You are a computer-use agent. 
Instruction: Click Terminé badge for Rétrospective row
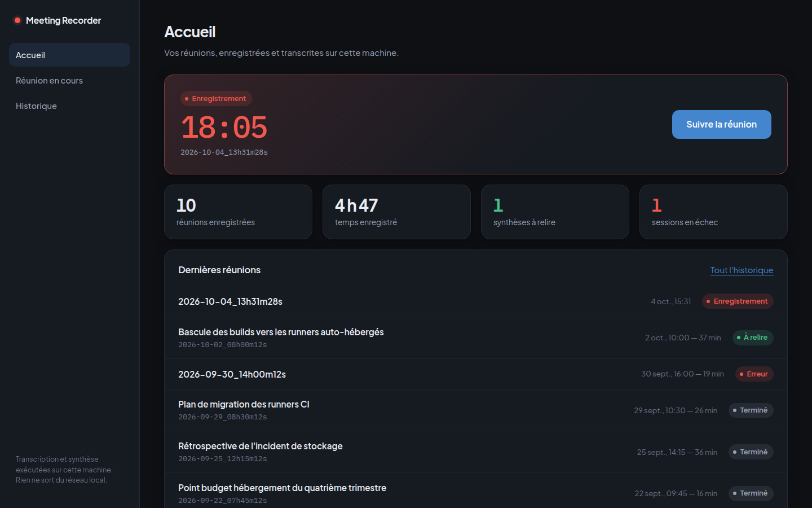[x=751, y=452]
